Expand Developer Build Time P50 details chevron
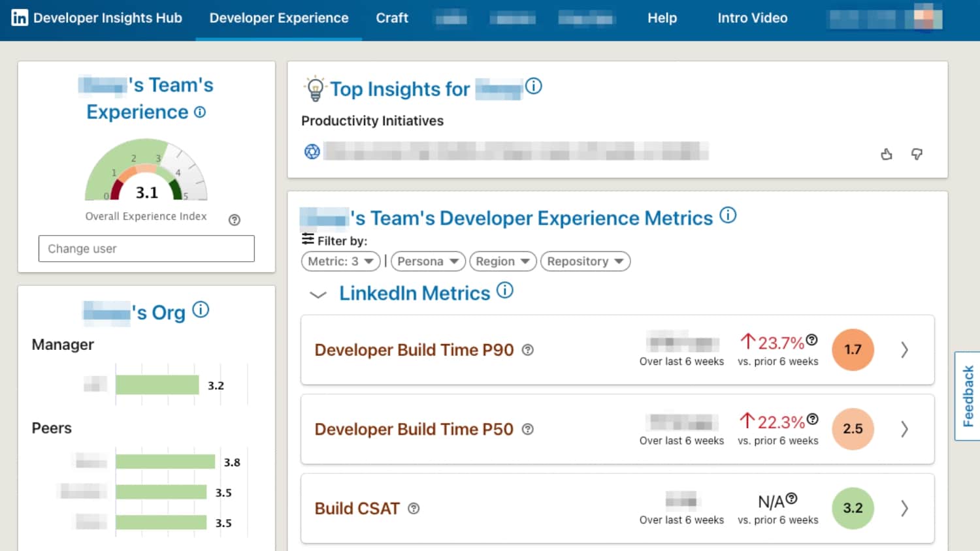Screen dimensions: 980x551 [x=904, y=429]
